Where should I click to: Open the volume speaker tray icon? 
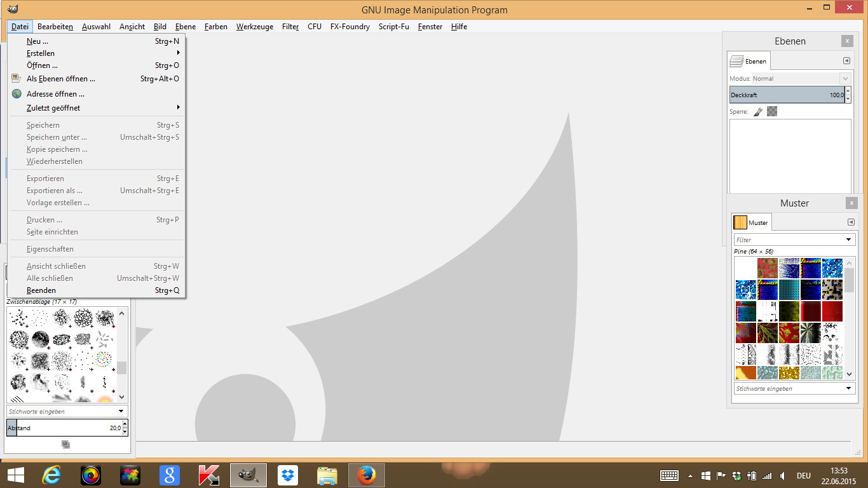782,475
